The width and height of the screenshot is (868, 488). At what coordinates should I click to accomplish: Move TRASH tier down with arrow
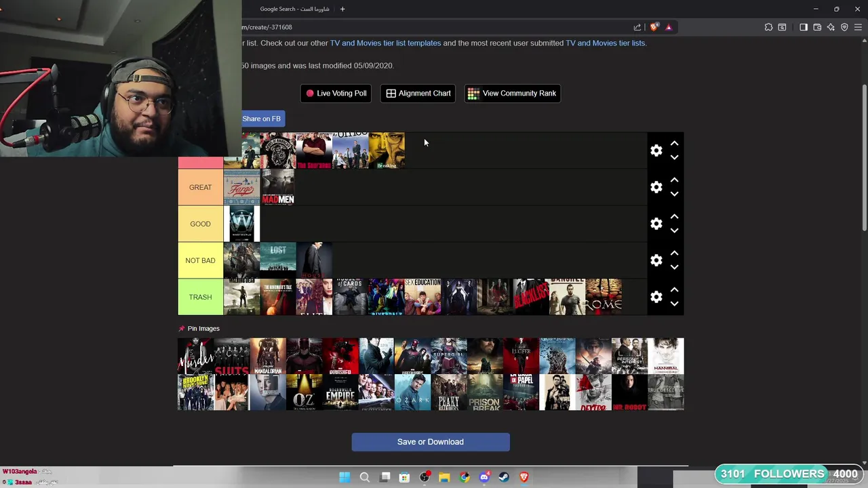tap(674, 304)
